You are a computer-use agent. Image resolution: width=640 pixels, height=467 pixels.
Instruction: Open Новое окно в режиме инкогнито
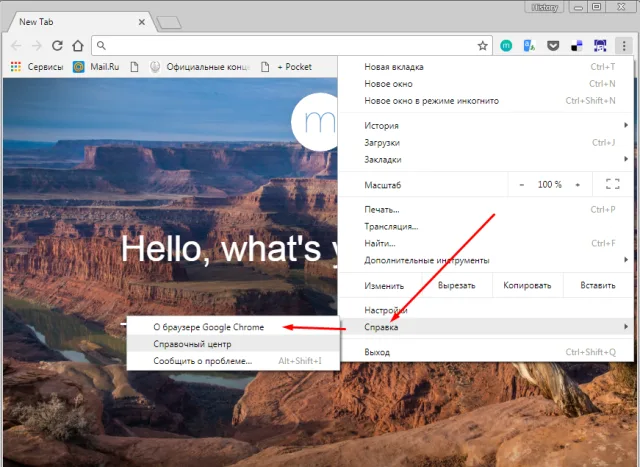pos(486,101)
